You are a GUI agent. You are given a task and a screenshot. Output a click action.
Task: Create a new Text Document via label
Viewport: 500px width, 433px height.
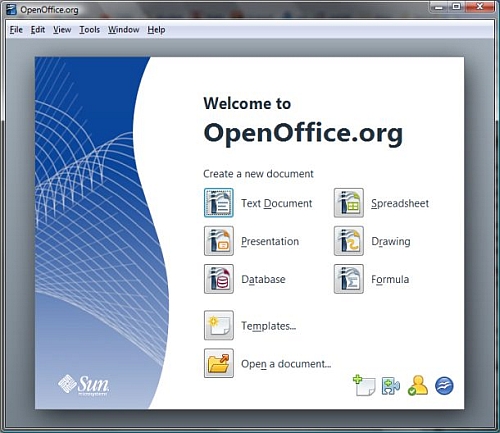click(x=277, y=203)
